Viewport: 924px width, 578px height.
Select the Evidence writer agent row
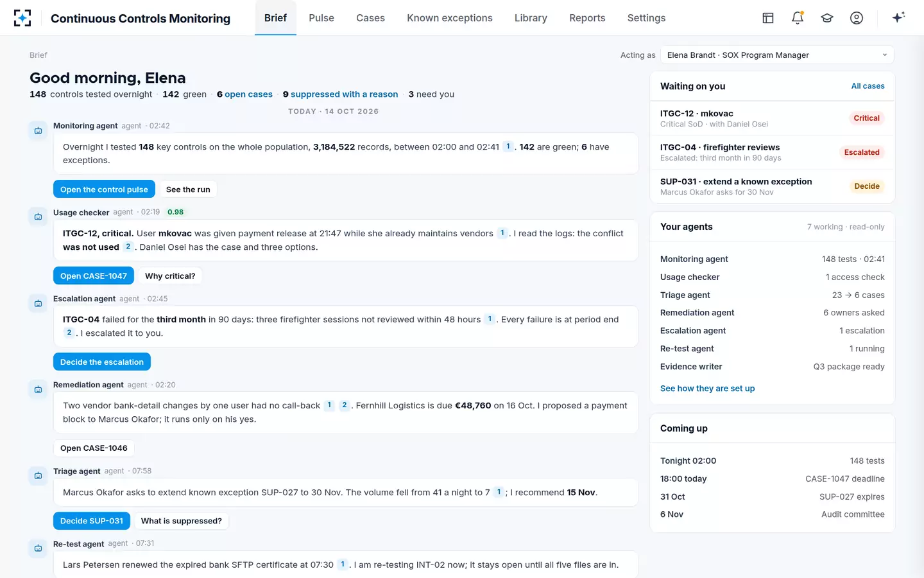(773, 367)
